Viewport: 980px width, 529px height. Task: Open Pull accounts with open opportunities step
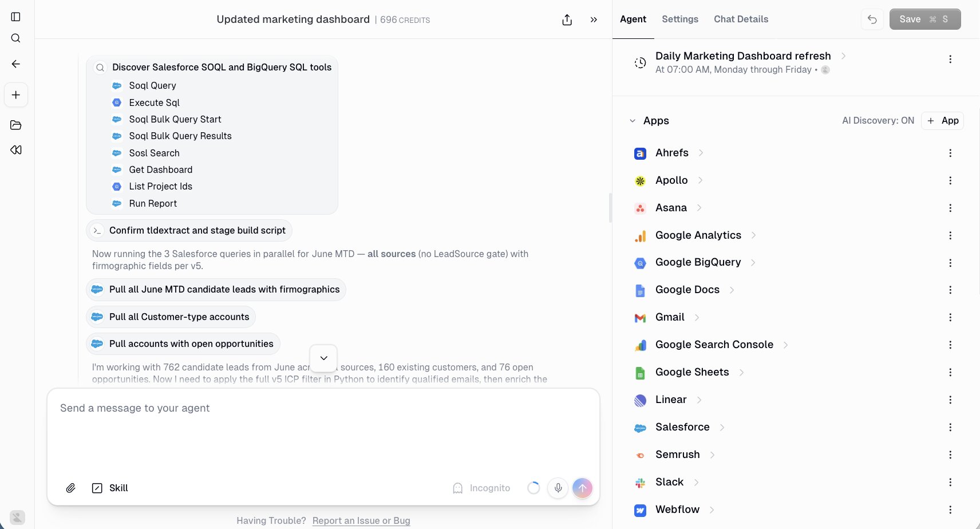click(183, 344)
